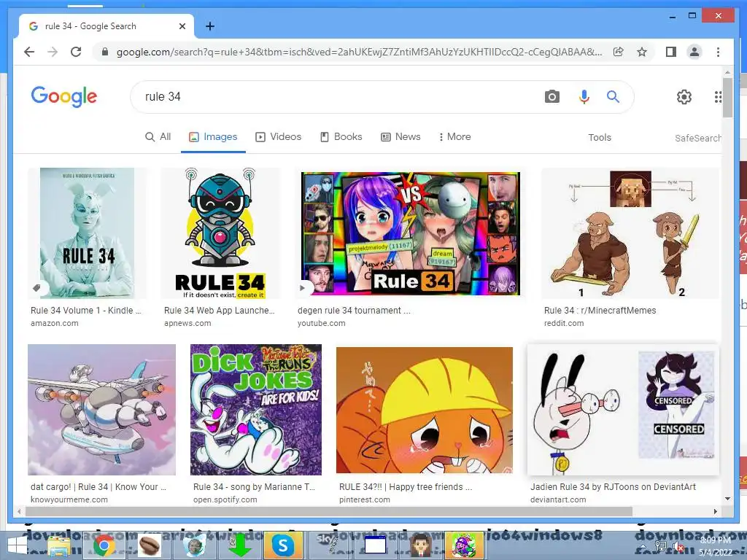Screen dimensions: 747x560
Task: Click the share page icon in address bar
Action: pyautogui.click(x=619, y=52)
